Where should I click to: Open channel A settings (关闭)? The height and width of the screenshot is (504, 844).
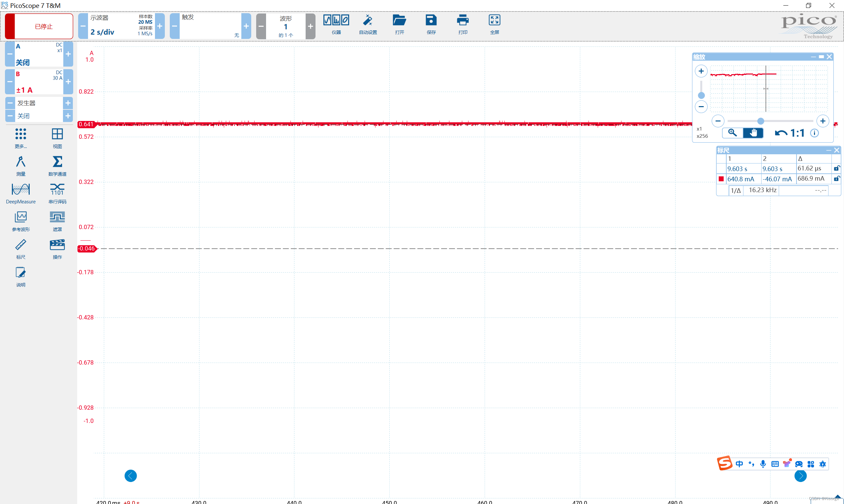coord(39,54)
